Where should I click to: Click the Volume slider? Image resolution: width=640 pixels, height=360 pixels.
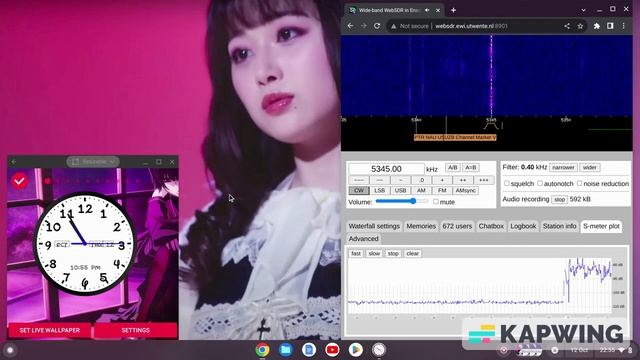(402, 201)
